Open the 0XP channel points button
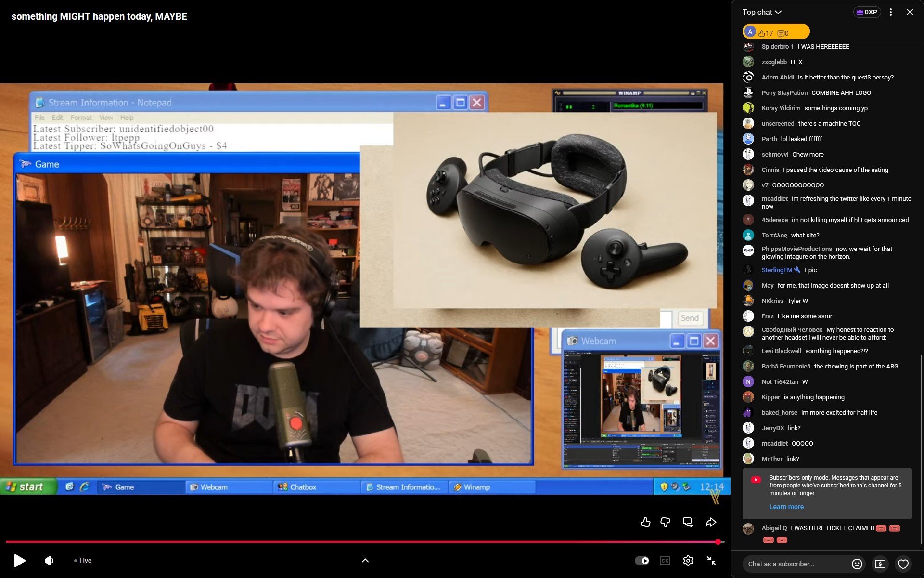This screenshot has height=578, width=924. pos(867,12)
